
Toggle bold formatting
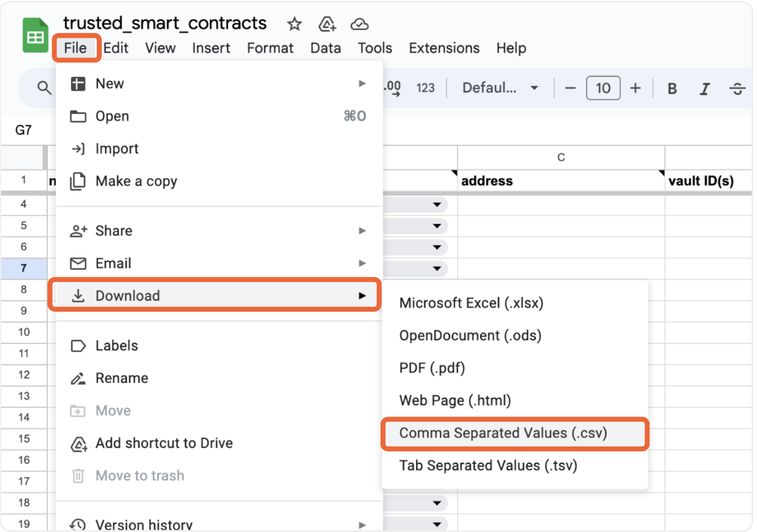(x=672, y=89)
